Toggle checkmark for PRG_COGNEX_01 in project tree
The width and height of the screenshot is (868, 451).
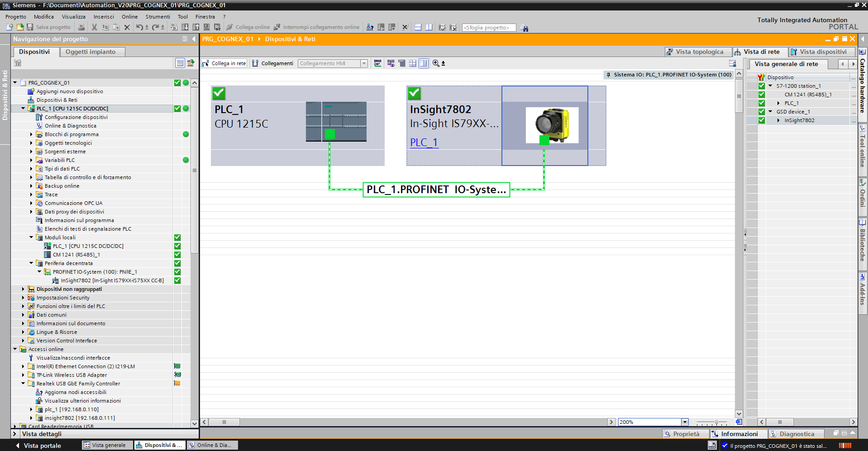(x=177, y=83)
